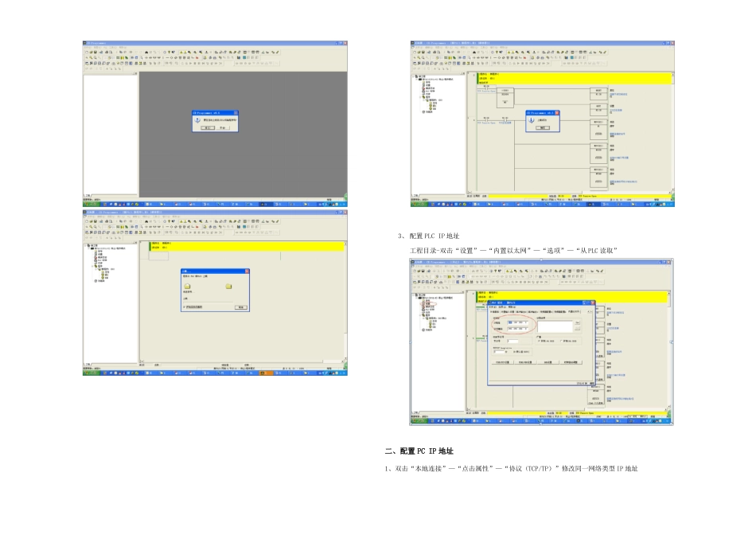Collapse the root project node in the upload-progress window tree
756x535 pixels.
coord(85,245)
